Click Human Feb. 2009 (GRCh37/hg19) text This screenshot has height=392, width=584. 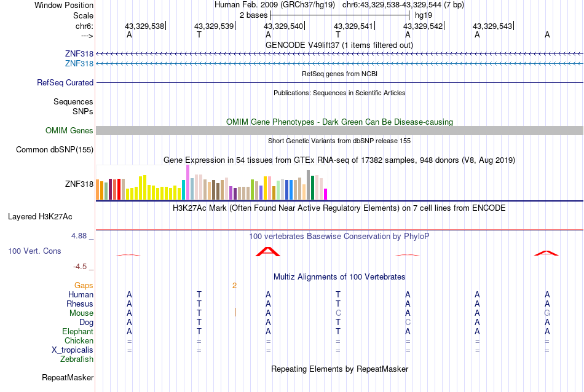point(275,5)
